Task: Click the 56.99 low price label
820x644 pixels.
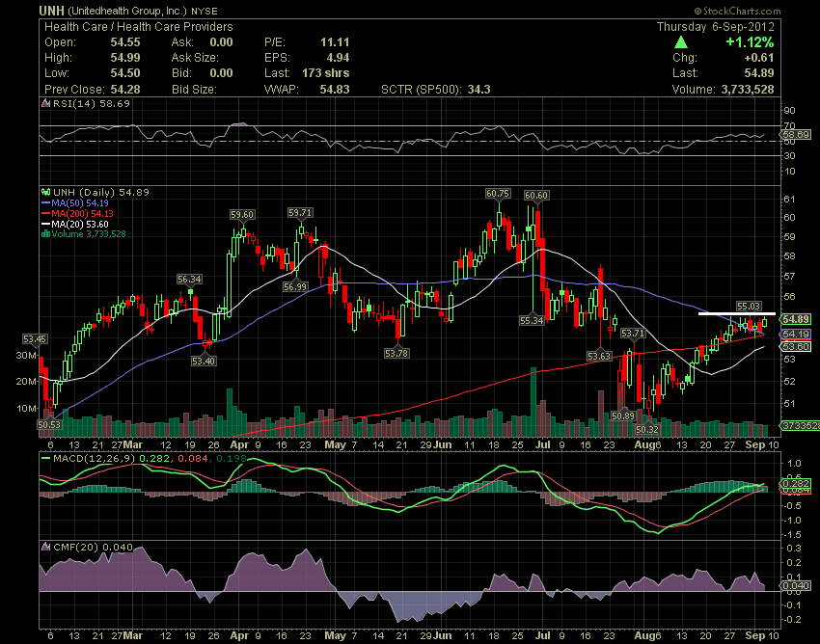Action: [x=295, y=287]
